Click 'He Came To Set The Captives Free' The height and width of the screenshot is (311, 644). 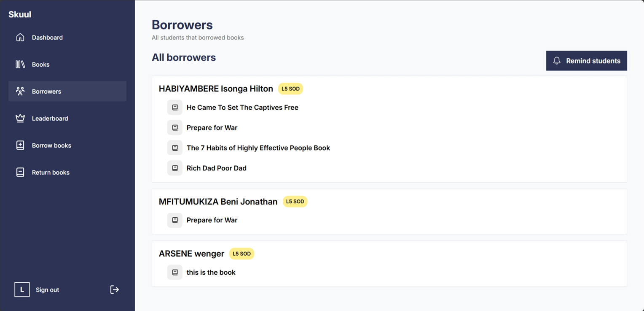pyautogui.click(x=242, y=107)
